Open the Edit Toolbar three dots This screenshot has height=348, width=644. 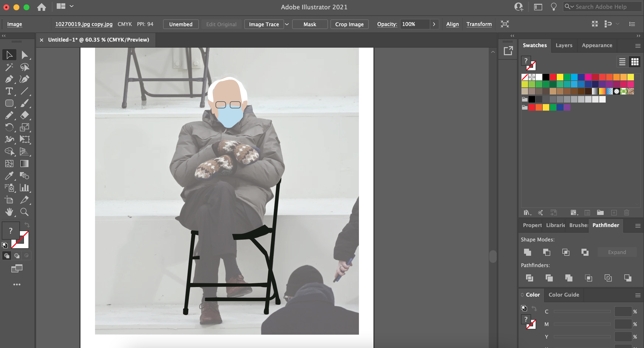[x=17, y=284]
